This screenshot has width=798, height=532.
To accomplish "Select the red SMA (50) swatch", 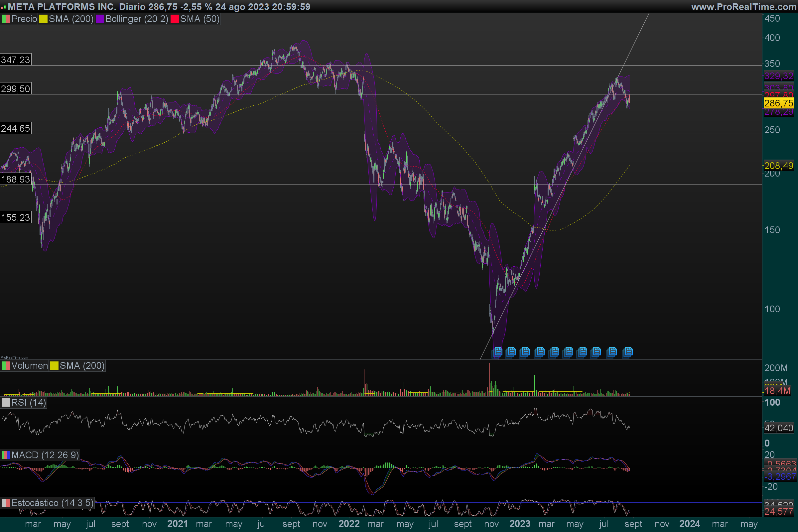I will (x=174, y=19).
